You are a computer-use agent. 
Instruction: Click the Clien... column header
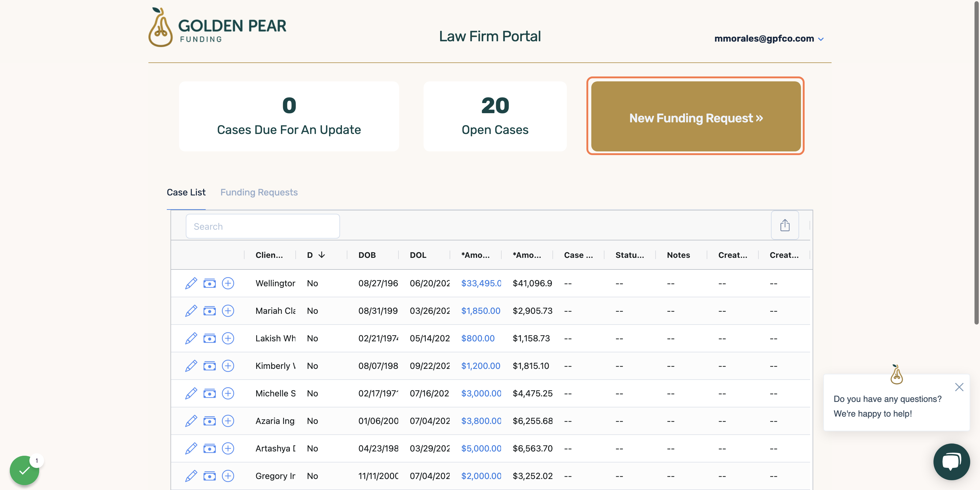(x=269, y=255)
